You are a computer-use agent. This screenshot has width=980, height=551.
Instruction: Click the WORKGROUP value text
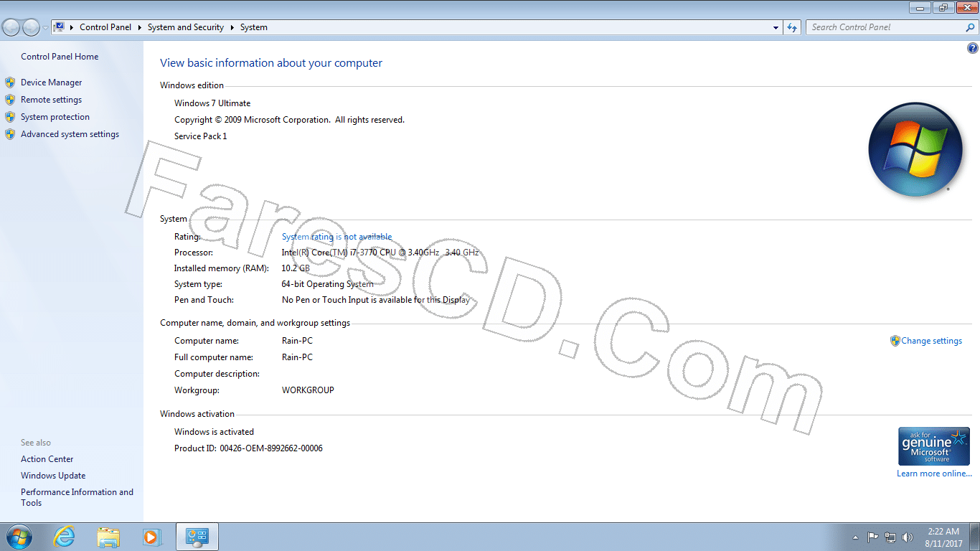(308, 390)
